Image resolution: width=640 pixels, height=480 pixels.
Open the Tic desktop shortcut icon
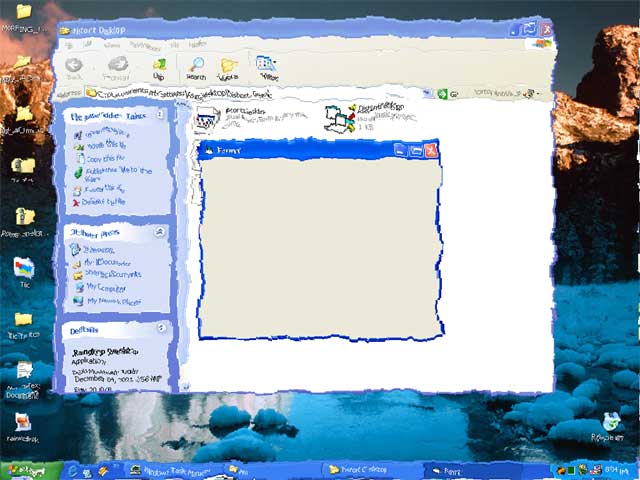tap(24, 267)
